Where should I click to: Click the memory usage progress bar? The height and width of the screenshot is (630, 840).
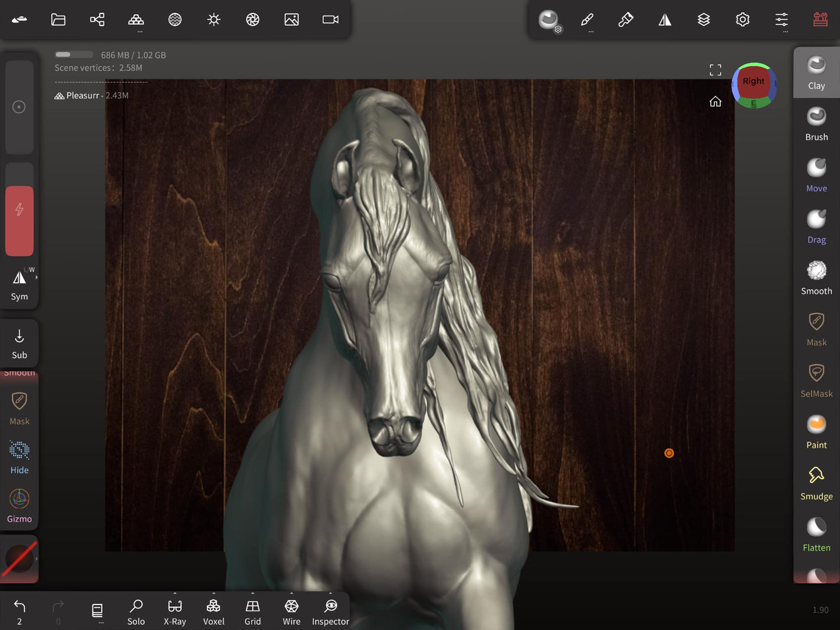74,55
